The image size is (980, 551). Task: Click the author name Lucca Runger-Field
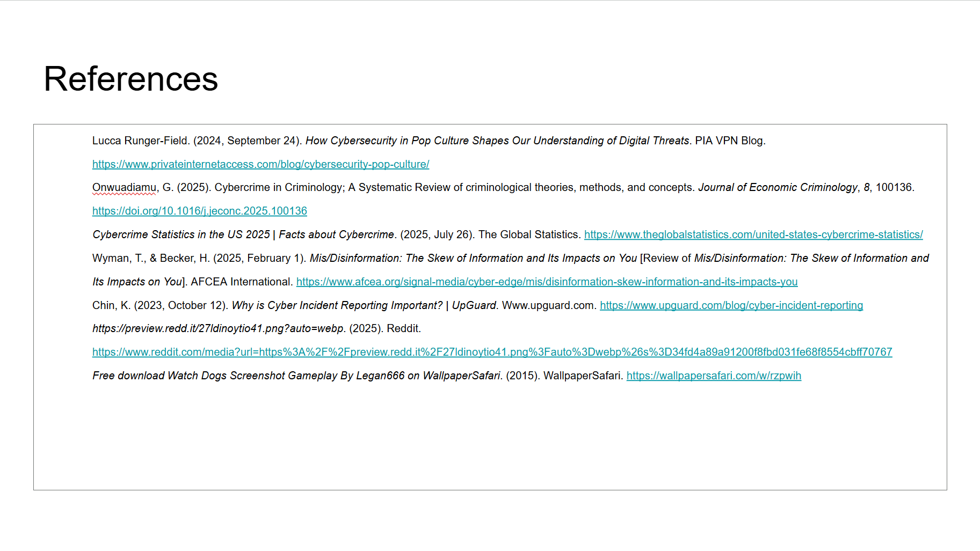click(x=140, y=141)
